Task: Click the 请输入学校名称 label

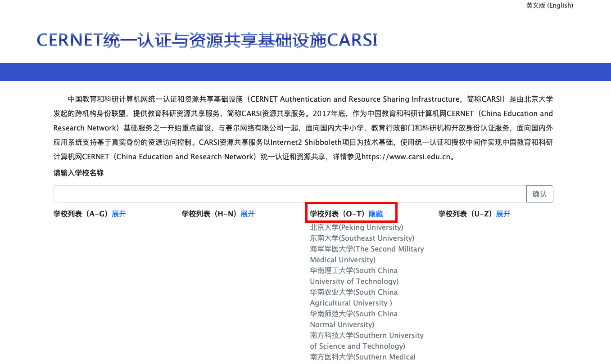Action: point(79,173)
